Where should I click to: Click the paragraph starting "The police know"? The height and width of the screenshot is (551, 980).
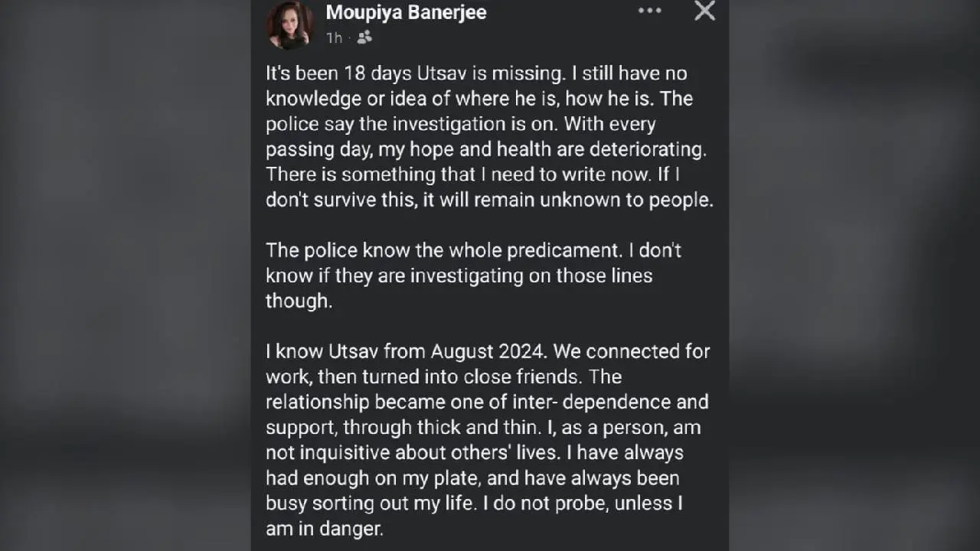pyautogui.click(x=472, y=275)
